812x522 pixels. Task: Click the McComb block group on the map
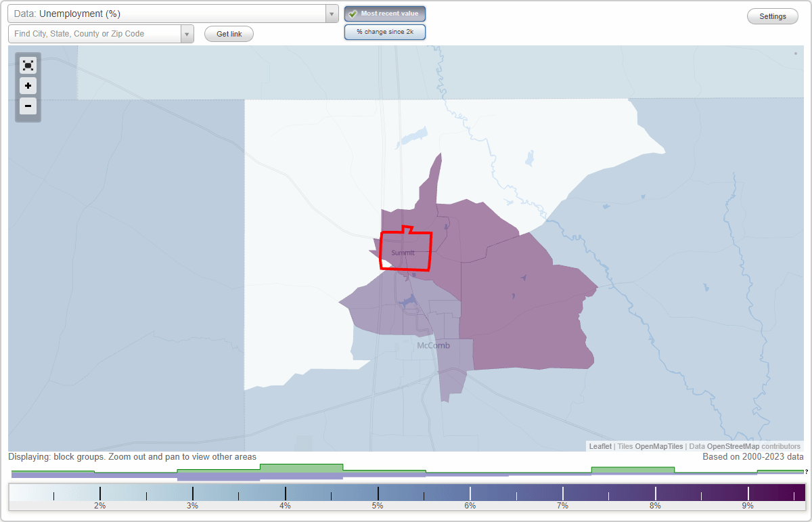(433, 345)
